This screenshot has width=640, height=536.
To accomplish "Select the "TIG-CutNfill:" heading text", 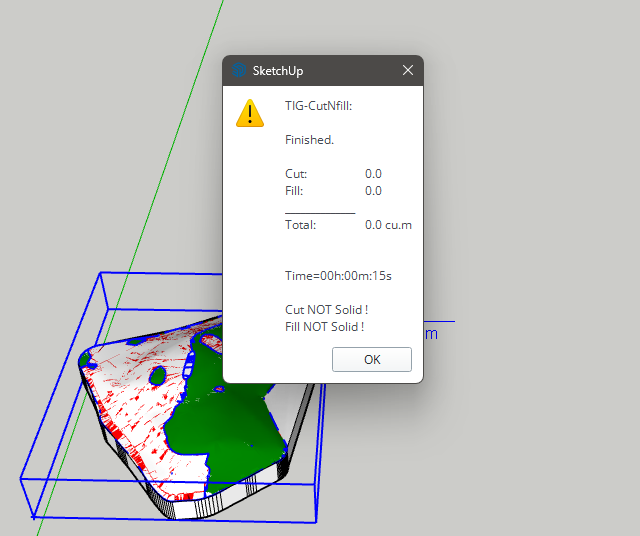I will coord(318,106).
